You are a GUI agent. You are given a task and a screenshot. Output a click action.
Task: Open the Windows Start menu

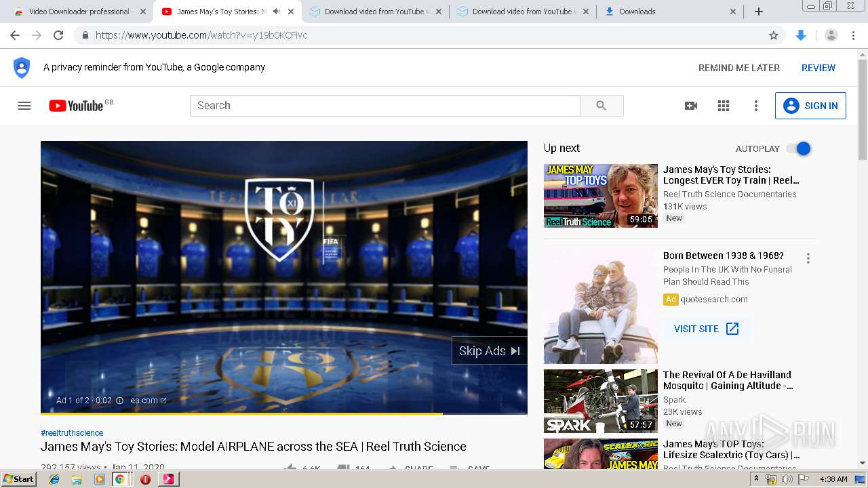(x=19, y=479)
